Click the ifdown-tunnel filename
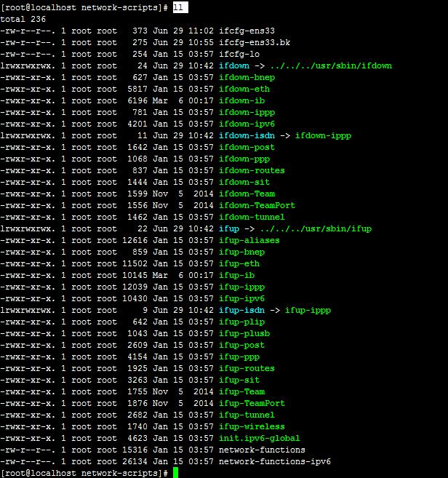Viewport: 448px width, 478px height. [x=252, y=217]
